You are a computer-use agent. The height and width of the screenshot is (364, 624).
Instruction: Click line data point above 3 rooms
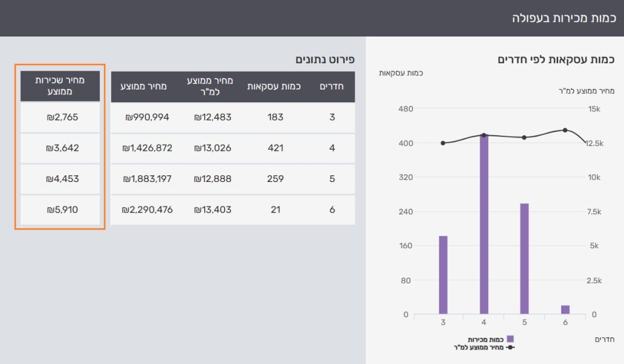pos(443,143)
